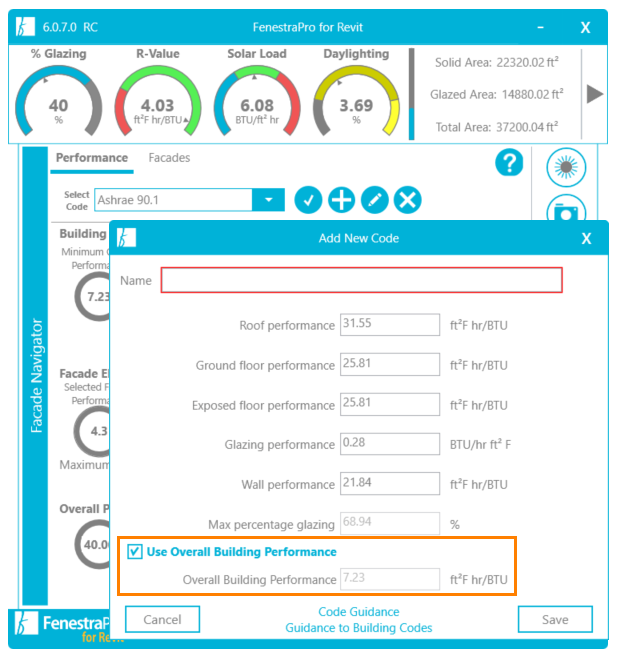The height and width of the screenshot is (663, 620).
Task: Click the Exposed floor performance field
Action: (x=390, y=404)
